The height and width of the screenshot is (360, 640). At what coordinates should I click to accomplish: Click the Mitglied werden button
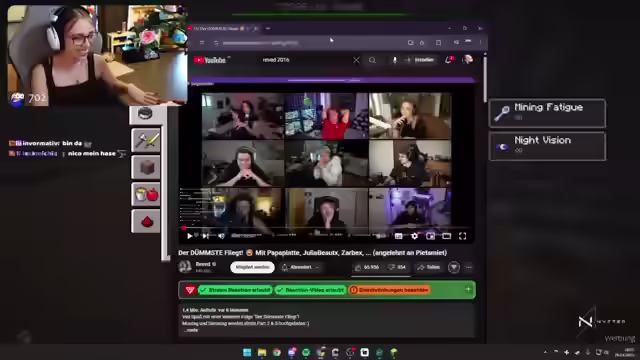(252, 267)
